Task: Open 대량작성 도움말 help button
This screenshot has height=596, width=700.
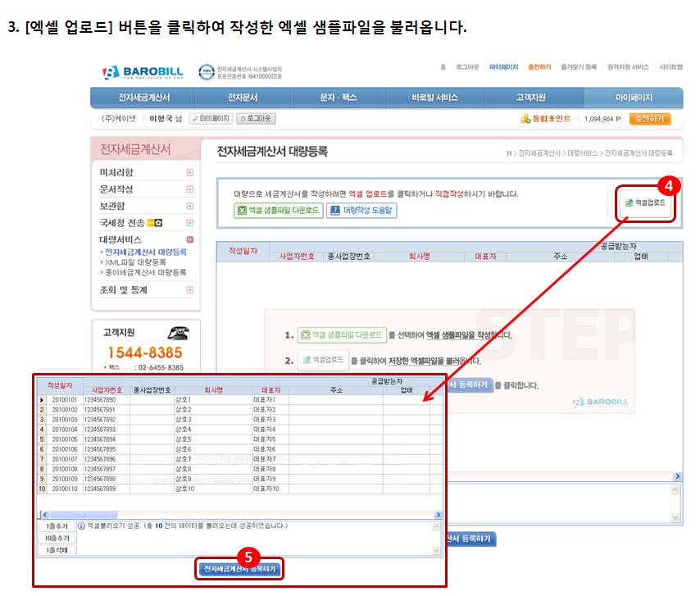Action: point(361,211)
